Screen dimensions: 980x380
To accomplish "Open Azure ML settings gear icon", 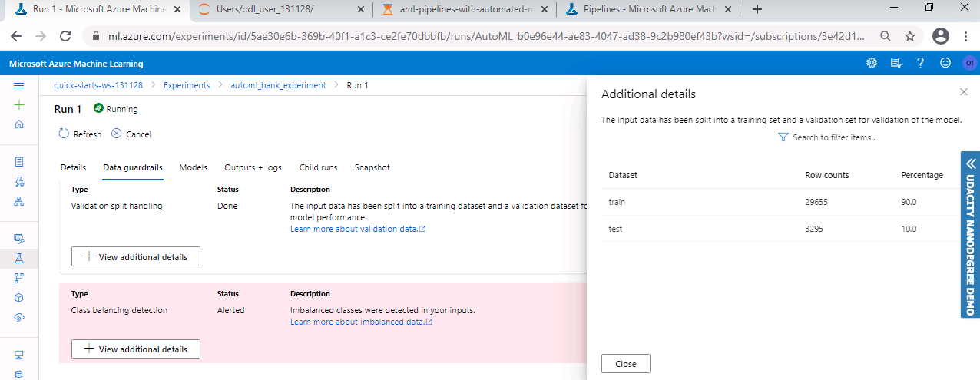I will coord(871,63).
